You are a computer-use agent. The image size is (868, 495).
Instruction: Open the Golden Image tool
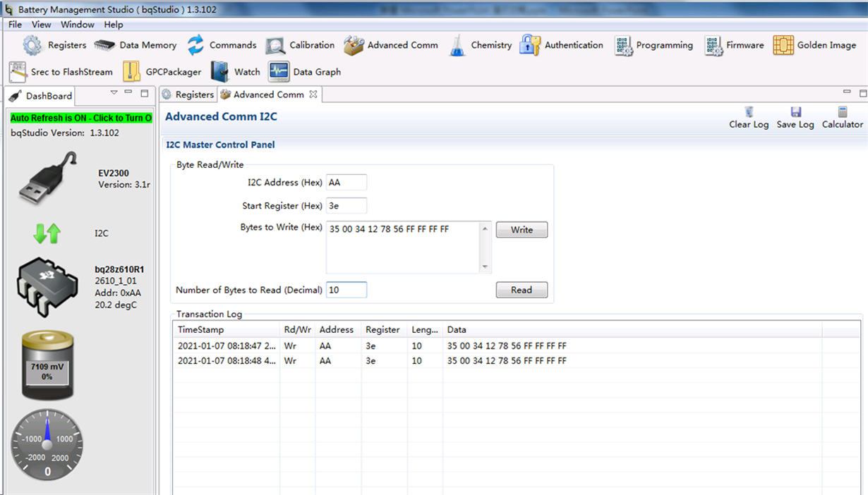pyautogui.click(x=814, y=45)
